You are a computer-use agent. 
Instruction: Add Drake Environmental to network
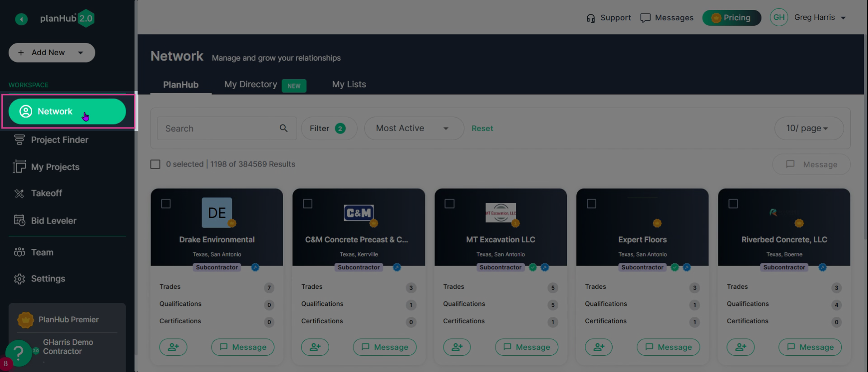pyautogui.click(x=173, y=347)
